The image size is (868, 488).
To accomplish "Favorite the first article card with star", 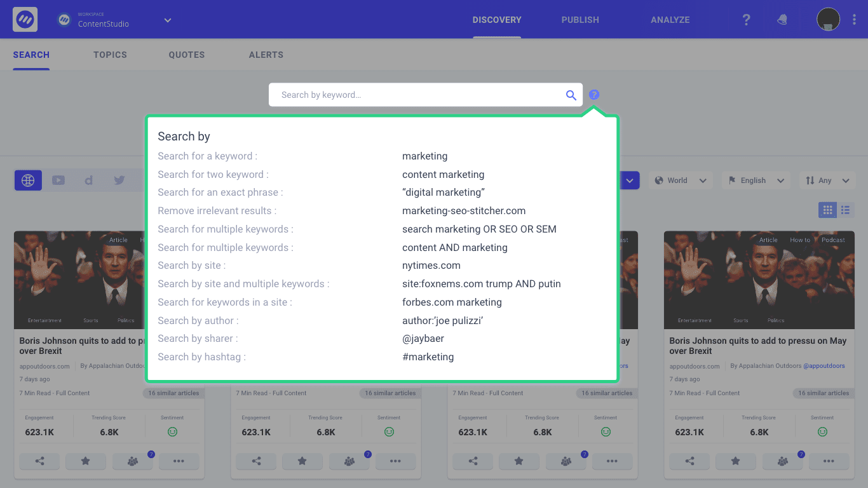I will pyautogui.click(x=86, y=461).
